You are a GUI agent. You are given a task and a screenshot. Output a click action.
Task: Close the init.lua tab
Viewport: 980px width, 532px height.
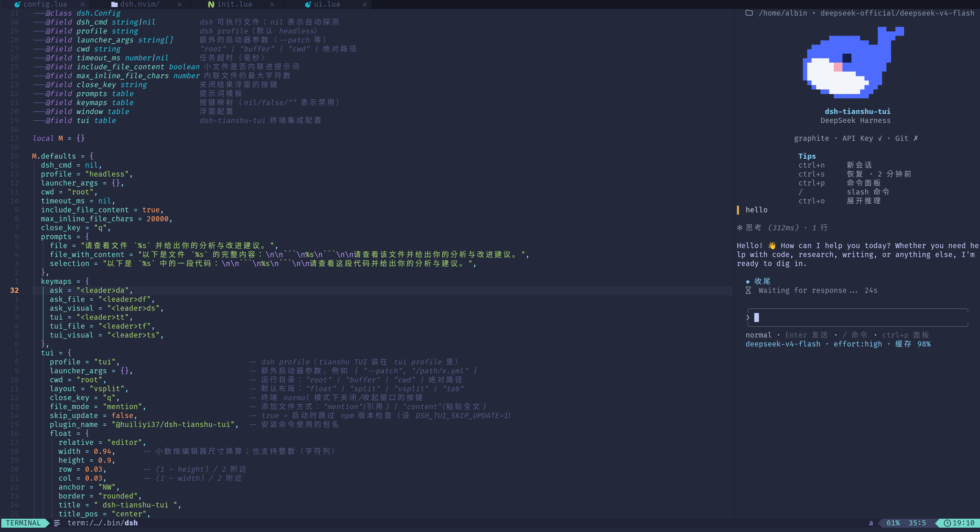272,4
